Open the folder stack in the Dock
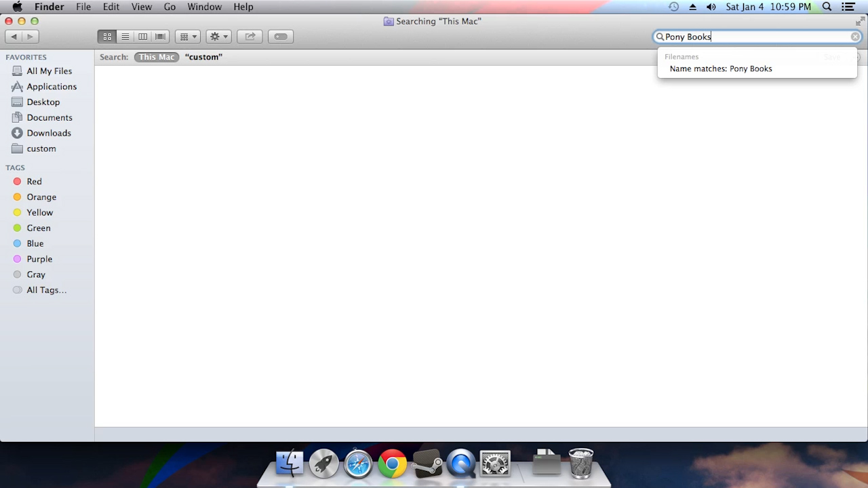This screenshot has width=868, height=488. point(547,462)
